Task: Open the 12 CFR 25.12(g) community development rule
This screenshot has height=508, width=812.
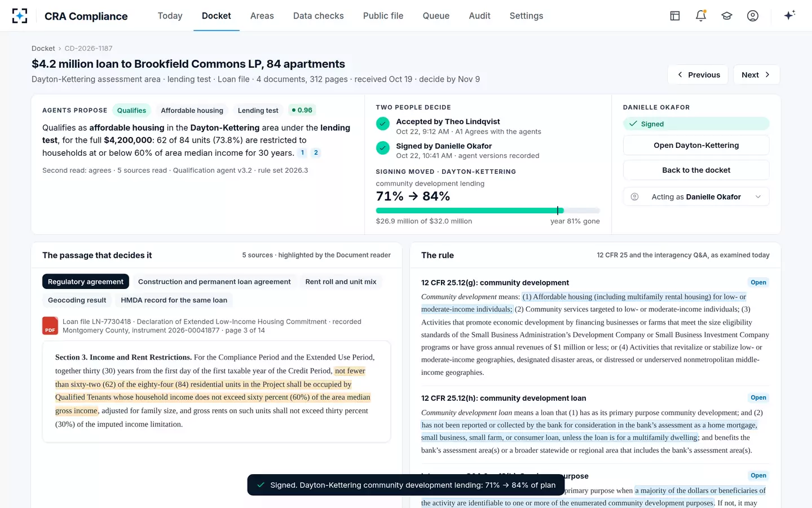Action: [x=758, y=282]
